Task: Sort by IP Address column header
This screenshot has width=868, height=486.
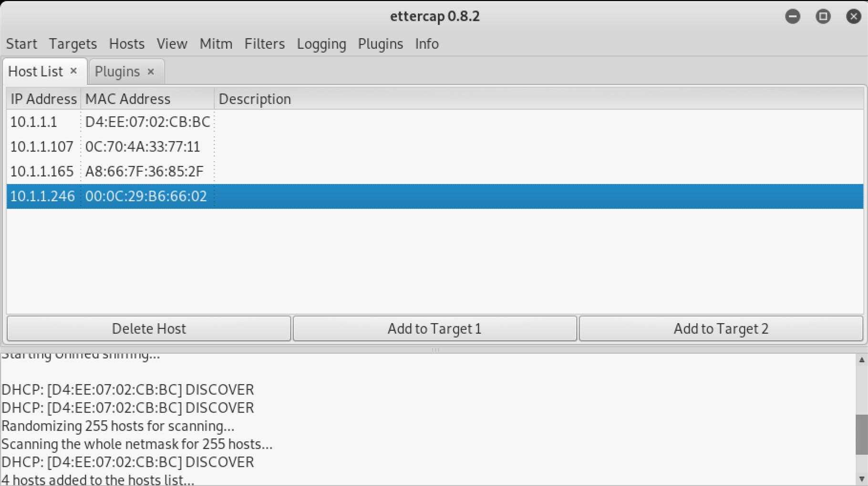Action: (x=43, y=99)
